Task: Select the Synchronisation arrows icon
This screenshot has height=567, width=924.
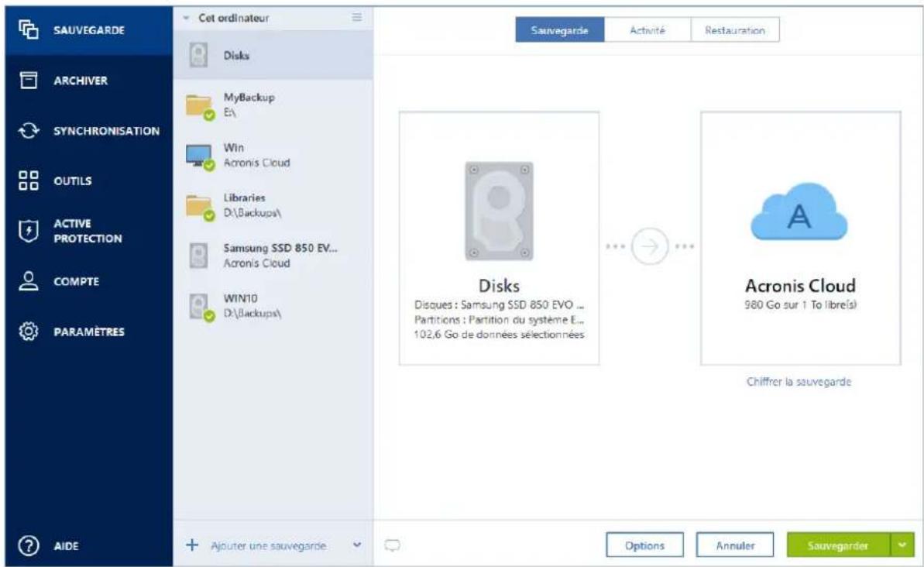Action: (29, 130)
